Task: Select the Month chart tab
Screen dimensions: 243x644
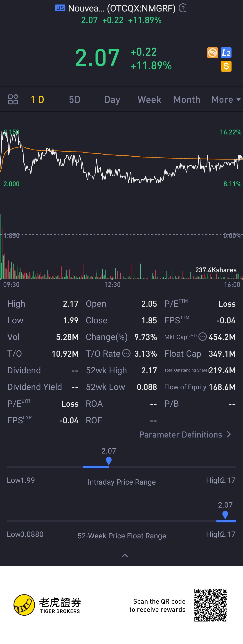Action: 187,100
